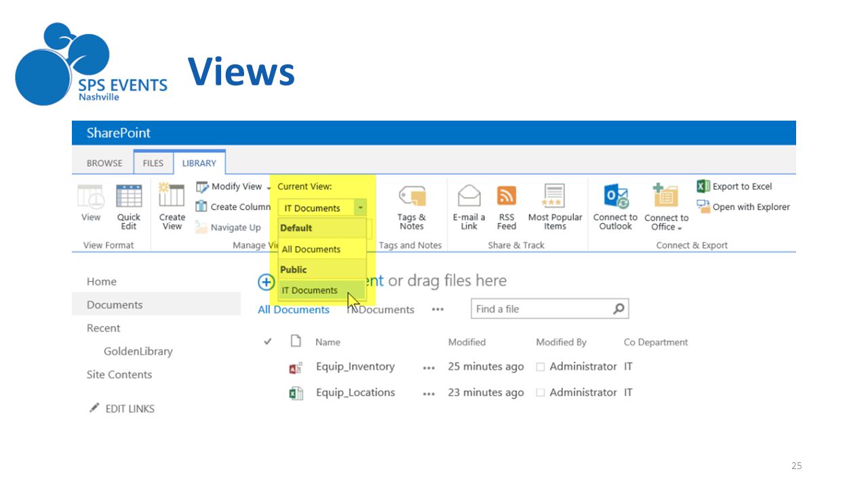Switch to the BROWSE ribbon tab

104,163
